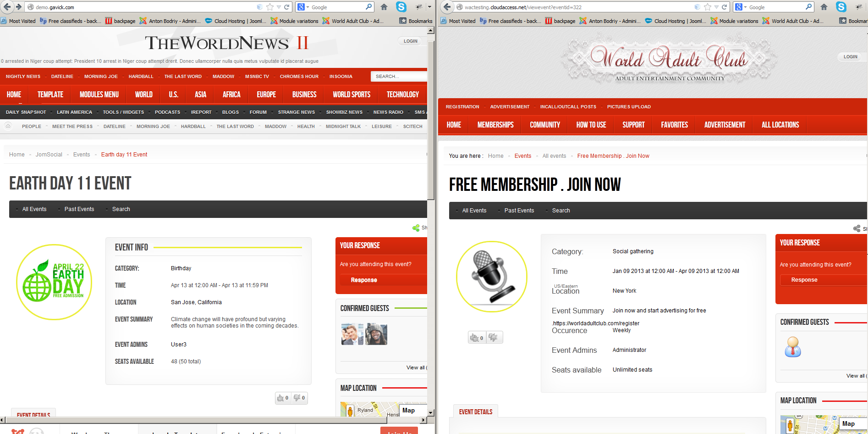Select the Technology menu item on The World News
This screenshot has height=434, width=868.
coord(402,95)
